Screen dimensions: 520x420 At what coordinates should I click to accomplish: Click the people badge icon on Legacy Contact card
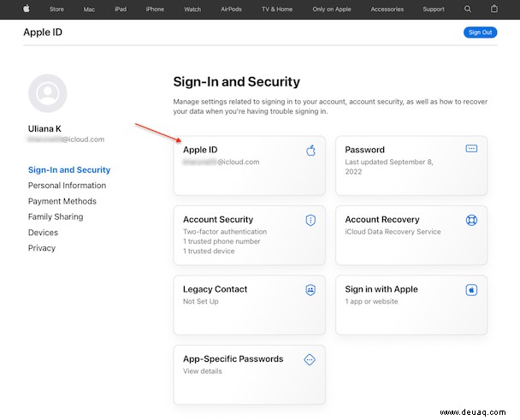(x=310, y=290)
